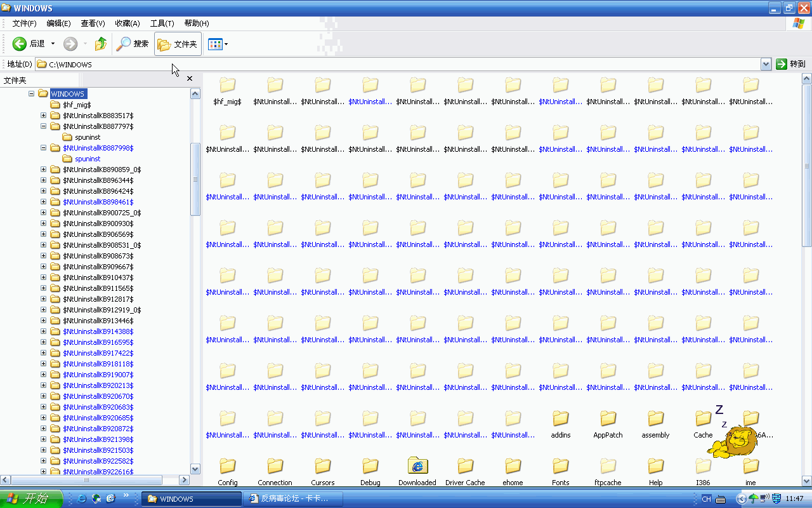Select the Cursors folder icon

point(323,466)
